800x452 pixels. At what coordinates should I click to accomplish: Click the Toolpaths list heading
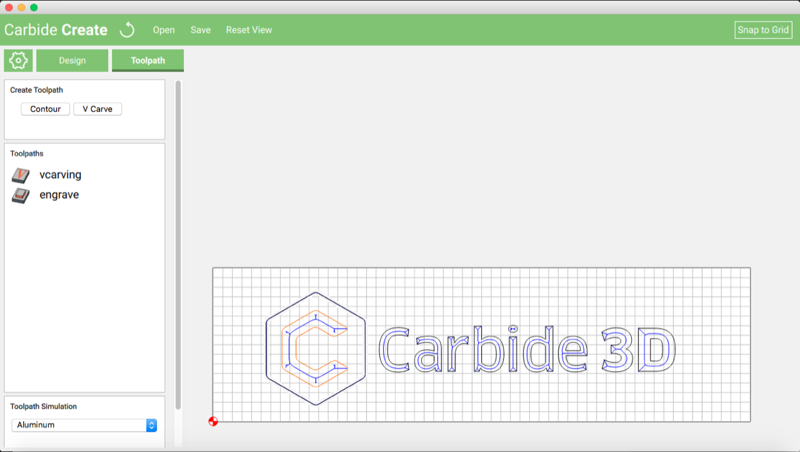coord(27,154)
